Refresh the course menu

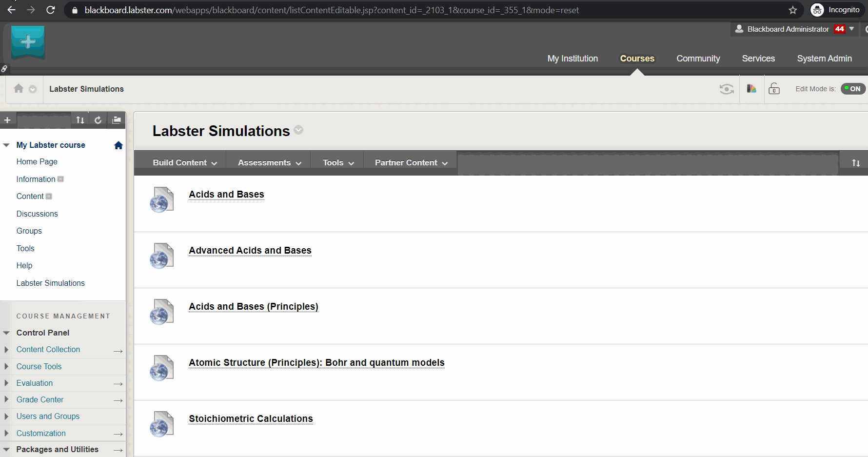point(98,120)
